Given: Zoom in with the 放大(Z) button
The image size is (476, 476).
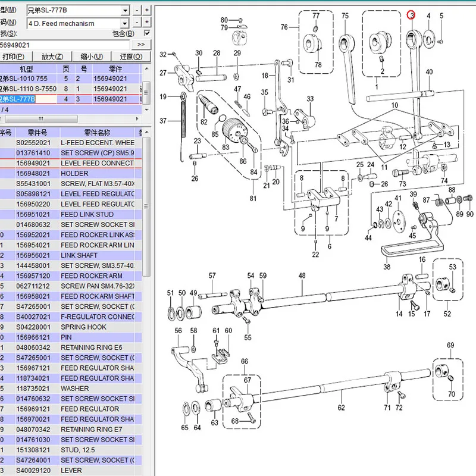Looking at the screenshot, I should (52, 57).
